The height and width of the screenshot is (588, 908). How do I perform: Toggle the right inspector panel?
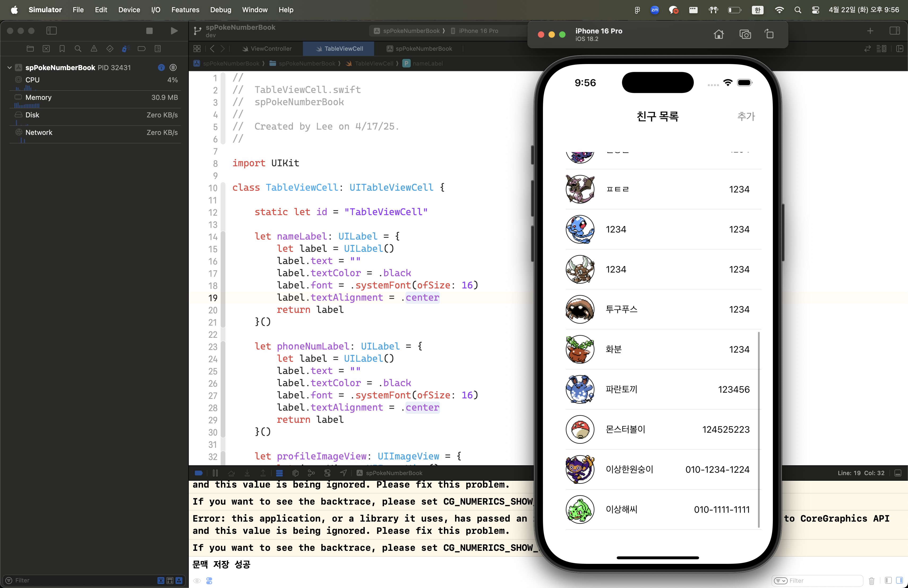[x=894, y=31]
